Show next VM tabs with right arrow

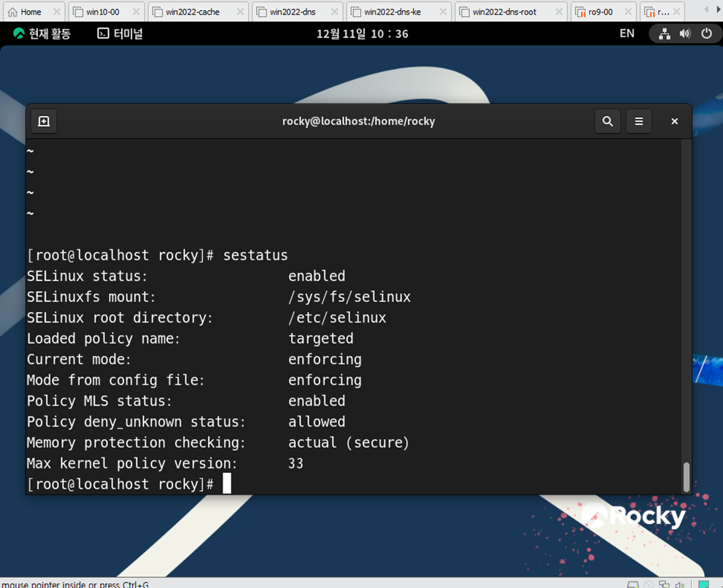pyautogui.click(x=718, y=9)
